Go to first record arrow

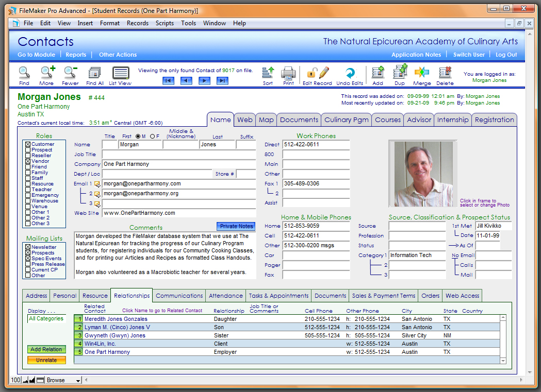pos(168,80)
